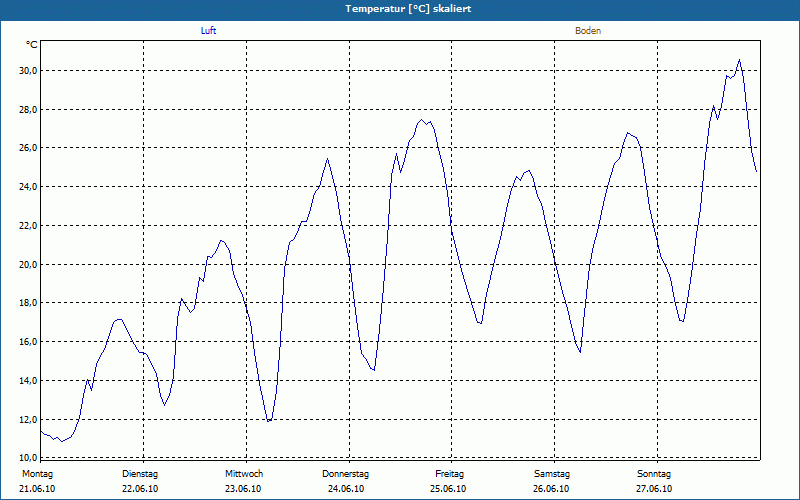Click the Freitag day label
This screenshot has height=500, width=800.
(449, 474)
